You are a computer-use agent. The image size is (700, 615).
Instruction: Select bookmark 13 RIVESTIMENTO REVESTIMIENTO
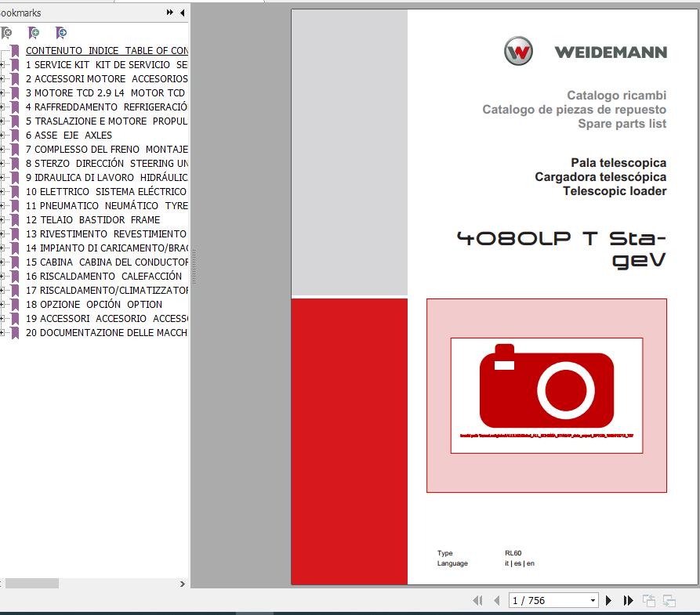107,234
